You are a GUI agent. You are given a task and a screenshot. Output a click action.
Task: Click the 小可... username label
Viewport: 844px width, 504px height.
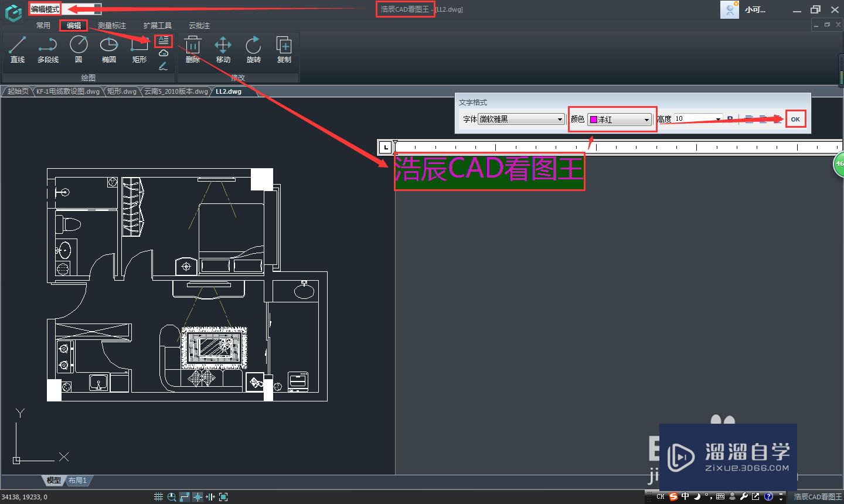[x=755, y=9]
